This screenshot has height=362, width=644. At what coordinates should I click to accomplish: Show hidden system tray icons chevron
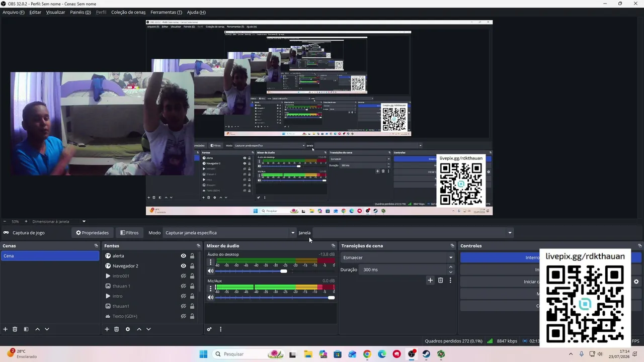571,354
